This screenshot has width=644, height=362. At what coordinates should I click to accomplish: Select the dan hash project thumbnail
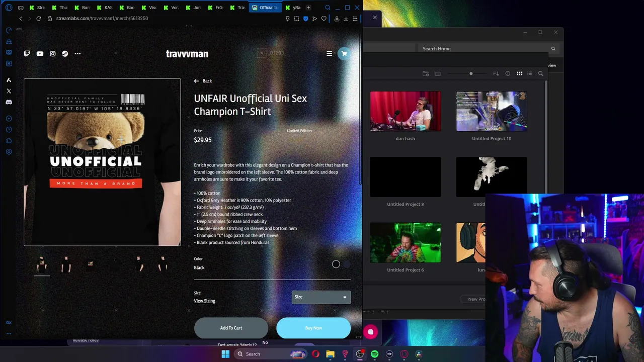pos(406,111)
